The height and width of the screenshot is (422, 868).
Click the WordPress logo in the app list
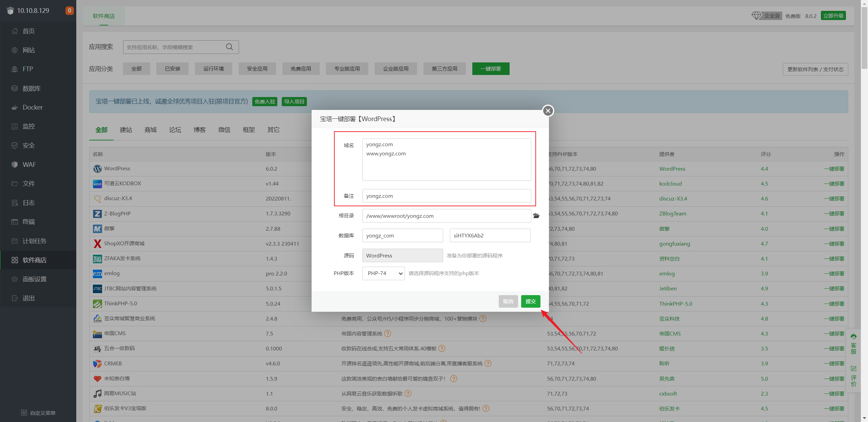pos(97,169)
